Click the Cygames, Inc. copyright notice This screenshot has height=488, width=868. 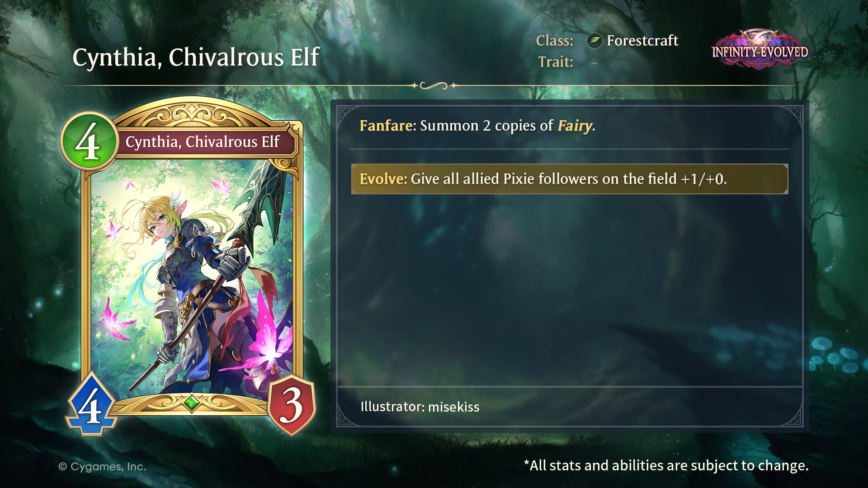[102, 466]
